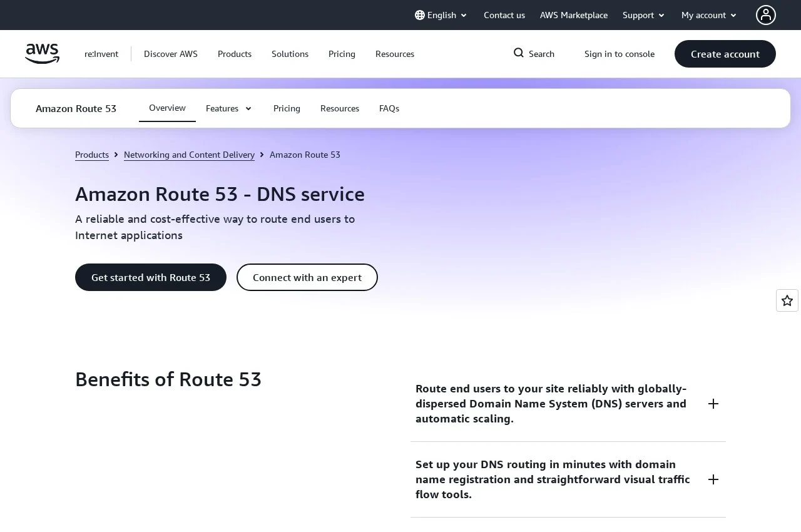Screen dimensions: 801x532
Task: Click the Amazon Route 53 product title
Action: [x=76, y=108]
